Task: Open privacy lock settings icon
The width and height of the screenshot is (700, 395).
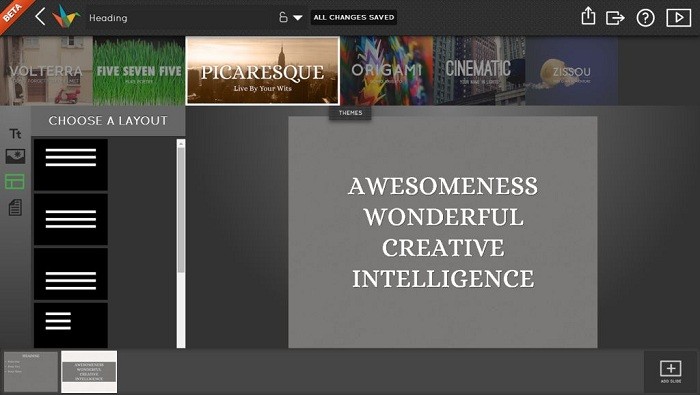Action: (283, 17)
